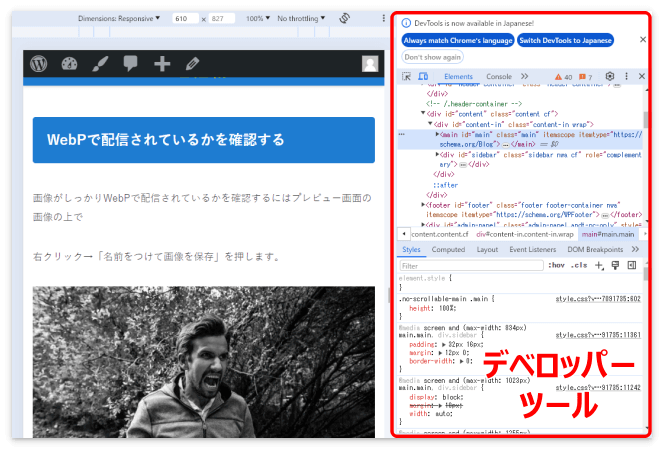Viewport: 664px width, 451px height.
Task: Toggle computed styles sidebar icon
Action: (632, 266)
